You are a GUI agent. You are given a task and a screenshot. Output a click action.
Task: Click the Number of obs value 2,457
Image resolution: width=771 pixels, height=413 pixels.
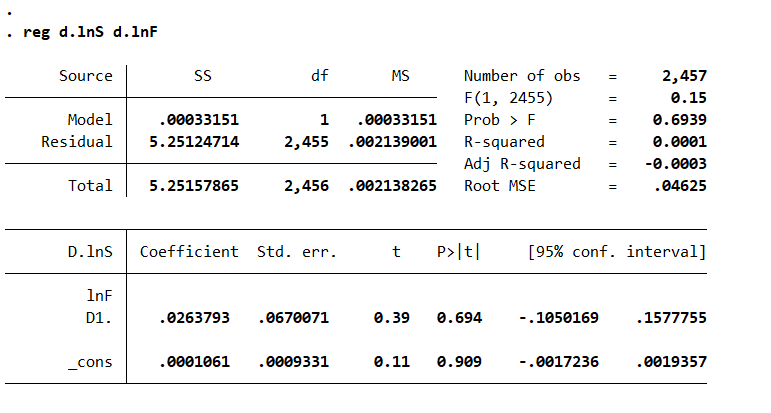(x=684, y=76)
